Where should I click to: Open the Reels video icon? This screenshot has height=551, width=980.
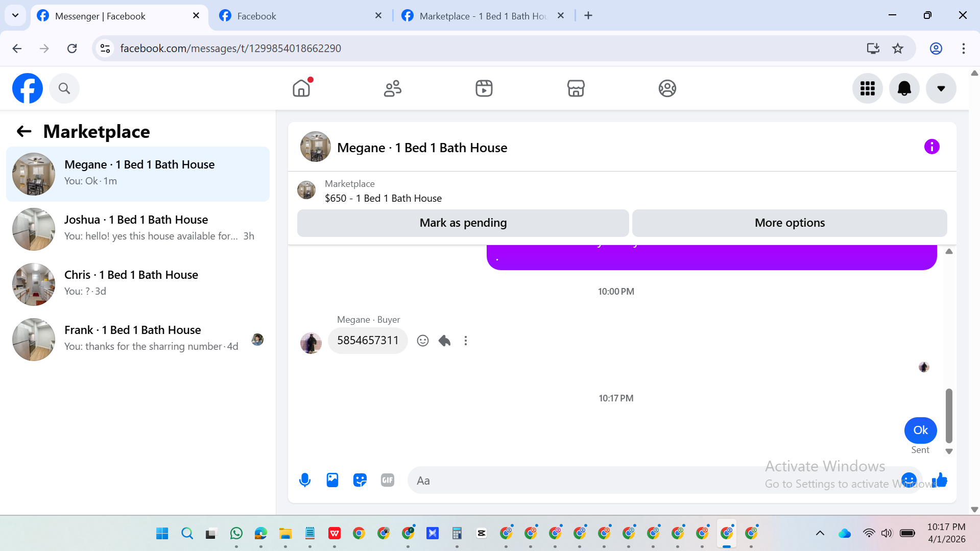pyautogui.click(x=484, y=88)
